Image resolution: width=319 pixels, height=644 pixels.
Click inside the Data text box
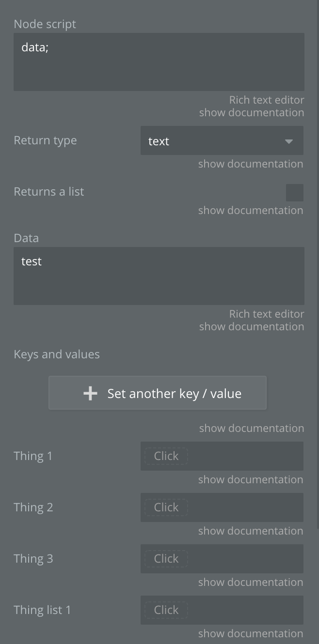click(x=159, y=276)
